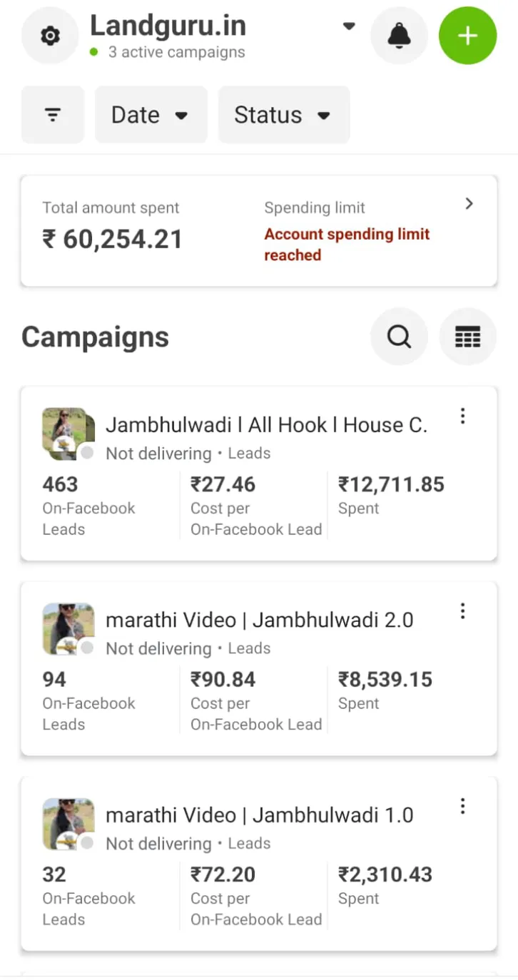Open the Landguru.in account switcher arrow
The image size is (518, 980).
[x=349, y=27]
